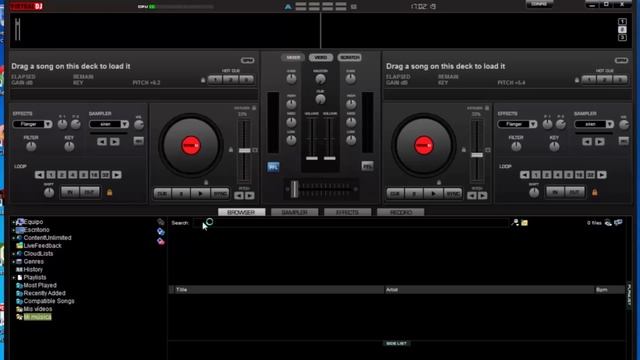Halve left deck loop length arrow
The height and width of the screenshot is (360, 640).
40,175
